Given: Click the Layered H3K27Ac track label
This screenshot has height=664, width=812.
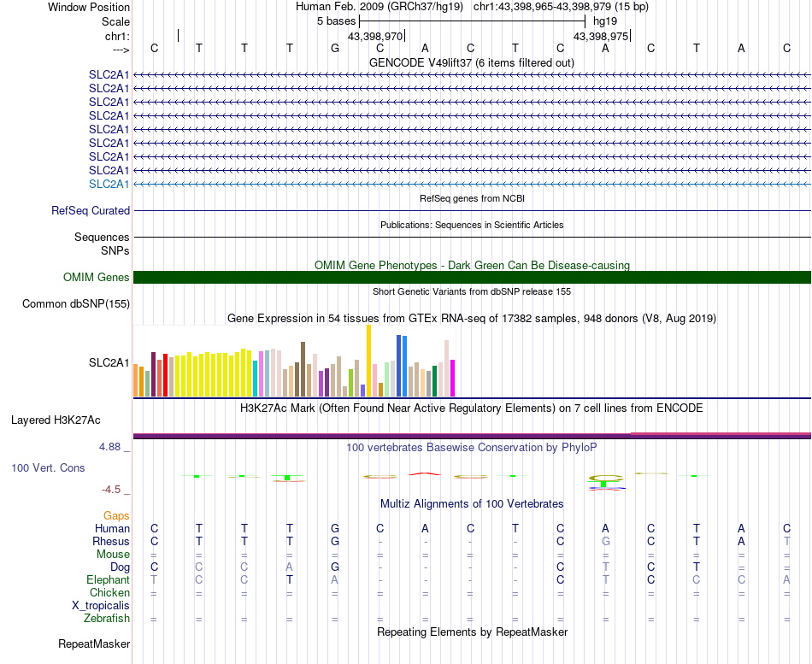Looking at the screenshot, I should click(56, 420).
